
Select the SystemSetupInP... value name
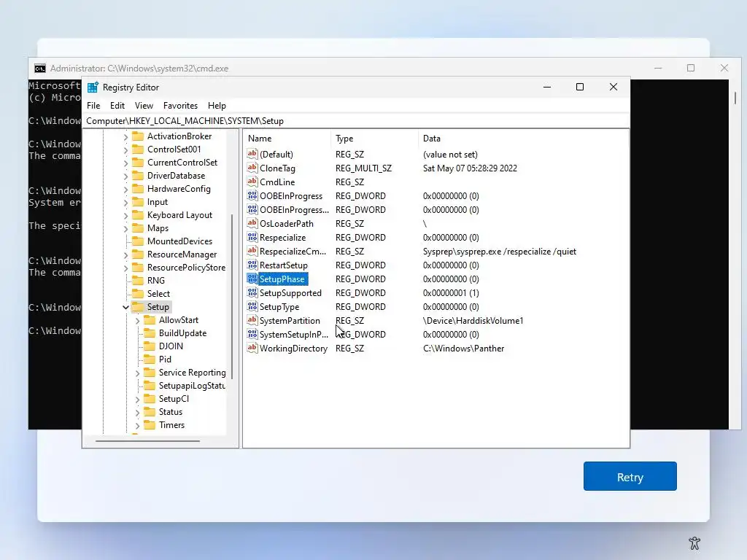point(294,334)
